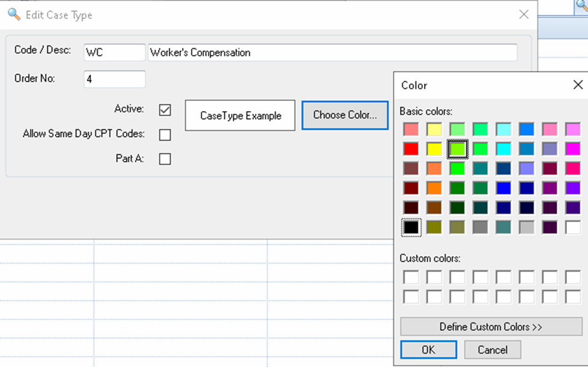
Task: Click inside the WC code field
Action: [114, 53]
